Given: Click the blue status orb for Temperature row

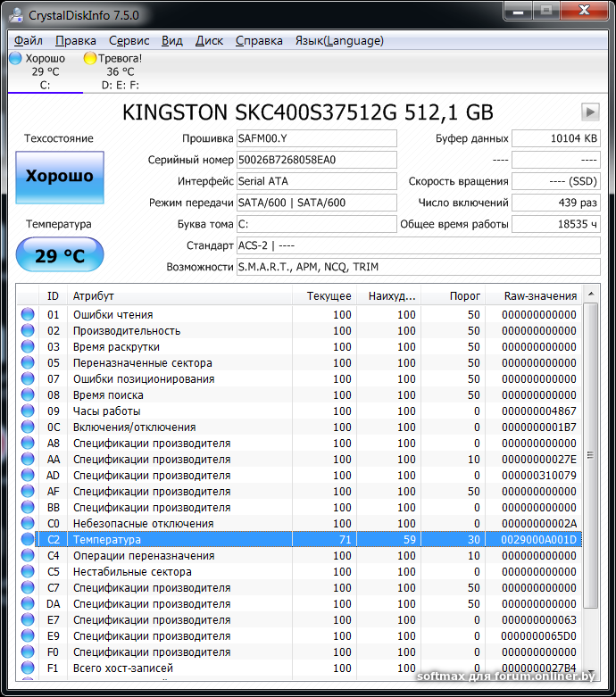Looking at the screenshot, I should (28, 540).
